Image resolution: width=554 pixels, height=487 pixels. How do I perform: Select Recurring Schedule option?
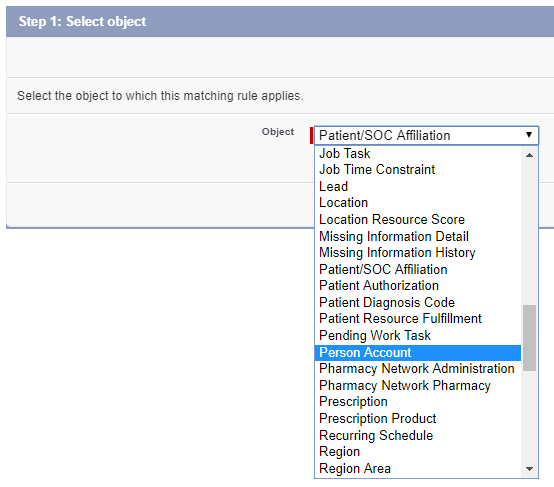(418, 435)
